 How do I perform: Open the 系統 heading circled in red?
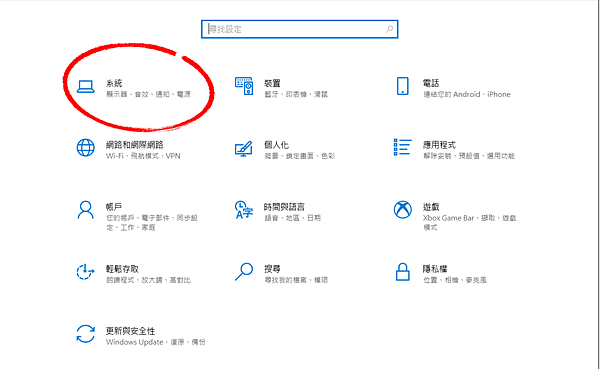tap(114, 83)
